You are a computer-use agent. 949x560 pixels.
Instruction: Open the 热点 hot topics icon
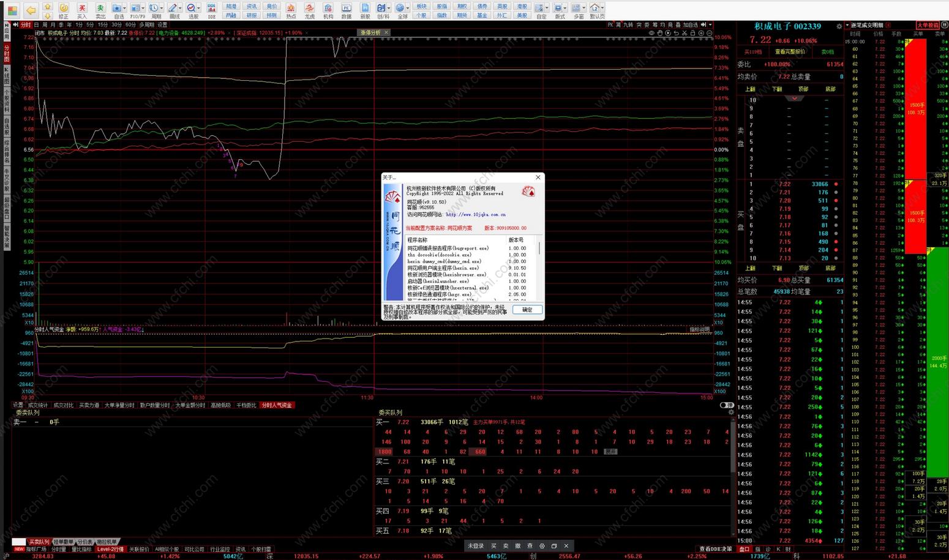point(291,10)
